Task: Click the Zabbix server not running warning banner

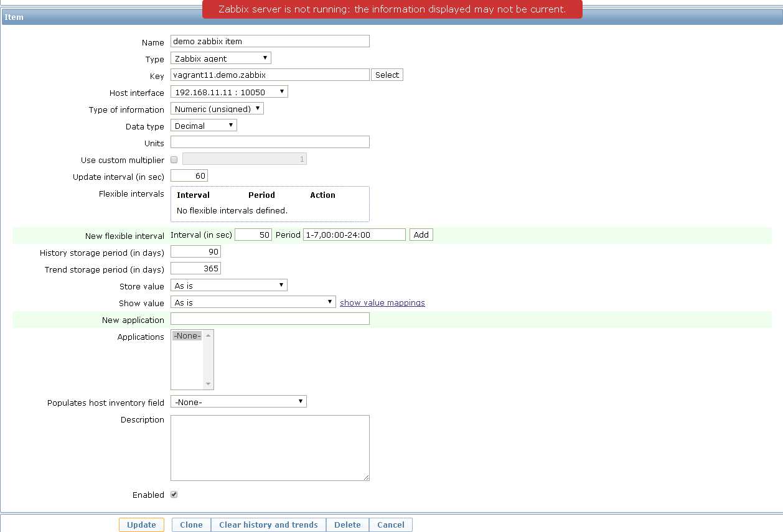Action: pyautogui.click(x=392, y=9)
